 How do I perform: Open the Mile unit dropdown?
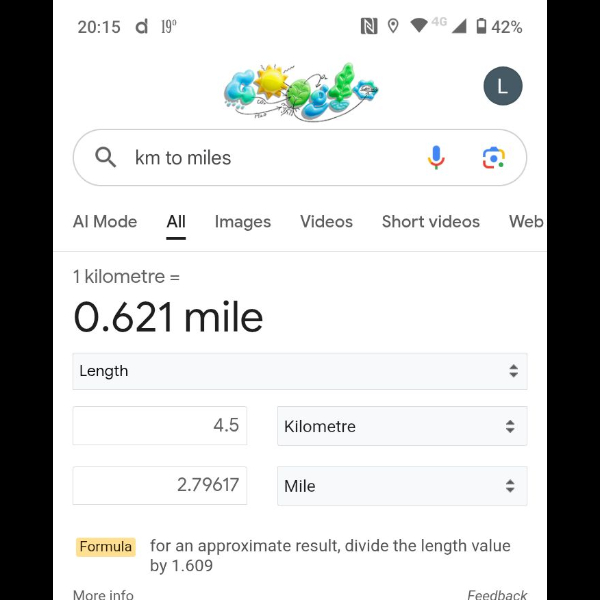[x=402, y=486]
